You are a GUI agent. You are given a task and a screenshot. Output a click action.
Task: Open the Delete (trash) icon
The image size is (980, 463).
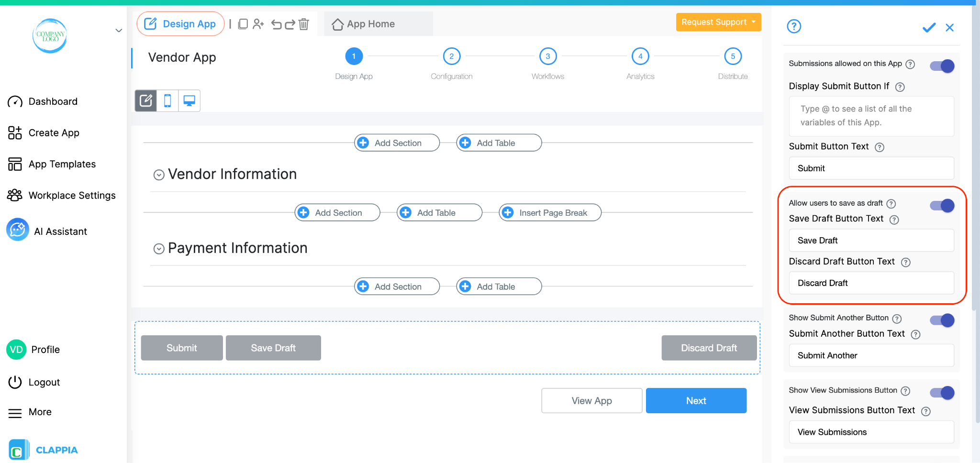[x=304, y=24]
